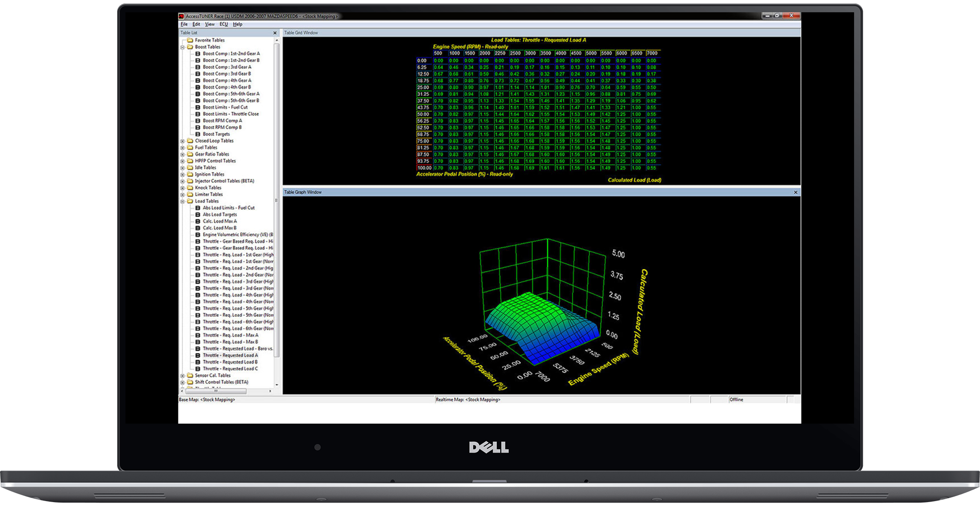Click the table icon beside Abs Load Limits - Fuel Cut
Viewport: 980px width, 506px height.
[x=198, y=208]
